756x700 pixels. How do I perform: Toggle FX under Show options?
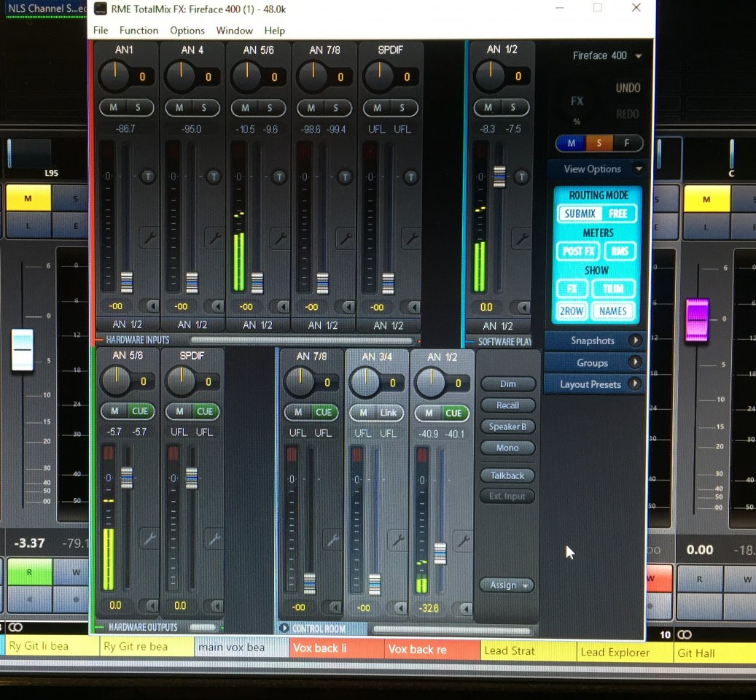[x=572, y=289]
